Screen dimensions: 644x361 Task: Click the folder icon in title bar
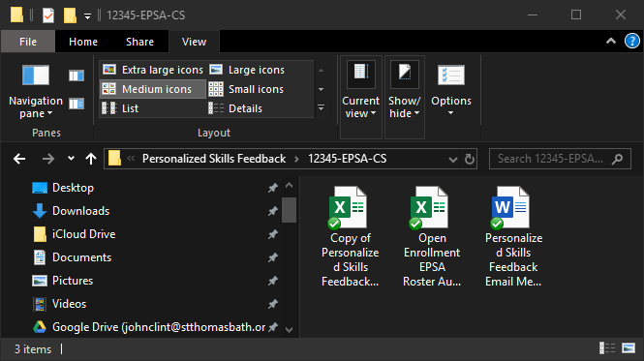[16, 15]
